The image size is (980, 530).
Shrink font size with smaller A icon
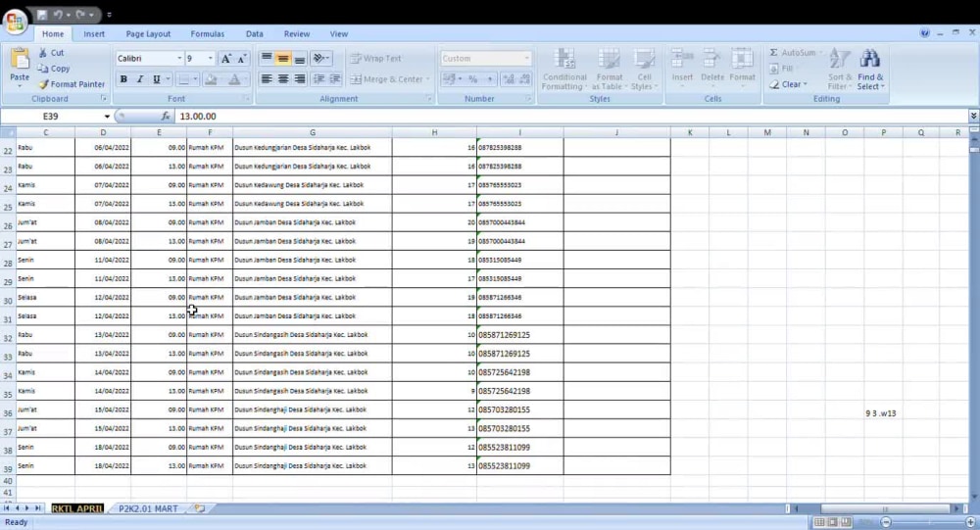[241, 58]
